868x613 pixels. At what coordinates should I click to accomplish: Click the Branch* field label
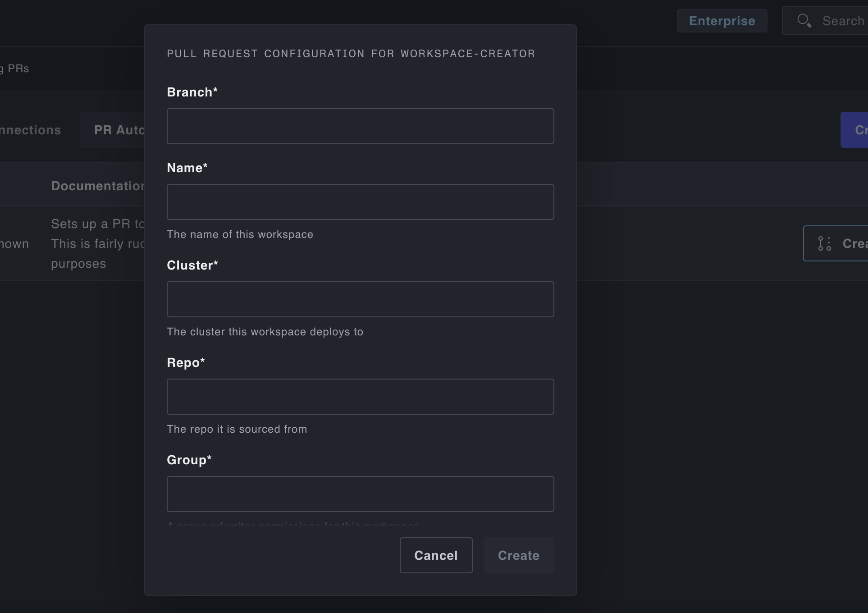192,92
